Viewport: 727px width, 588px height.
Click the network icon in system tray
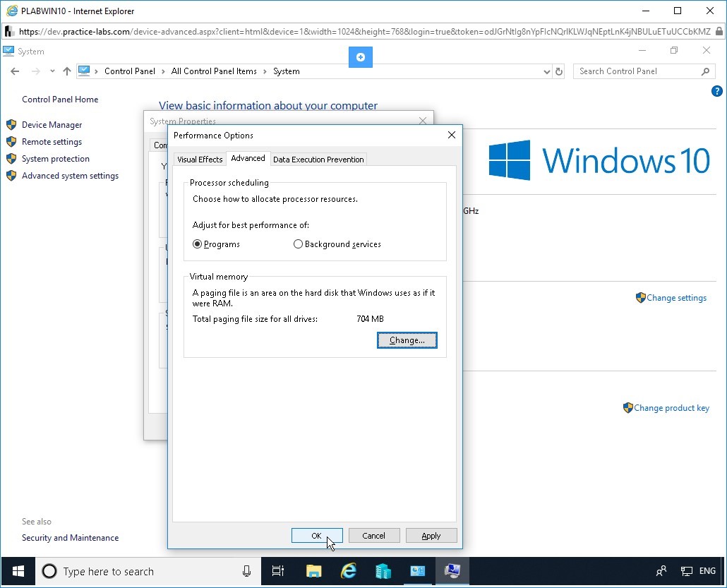[686, 571]
